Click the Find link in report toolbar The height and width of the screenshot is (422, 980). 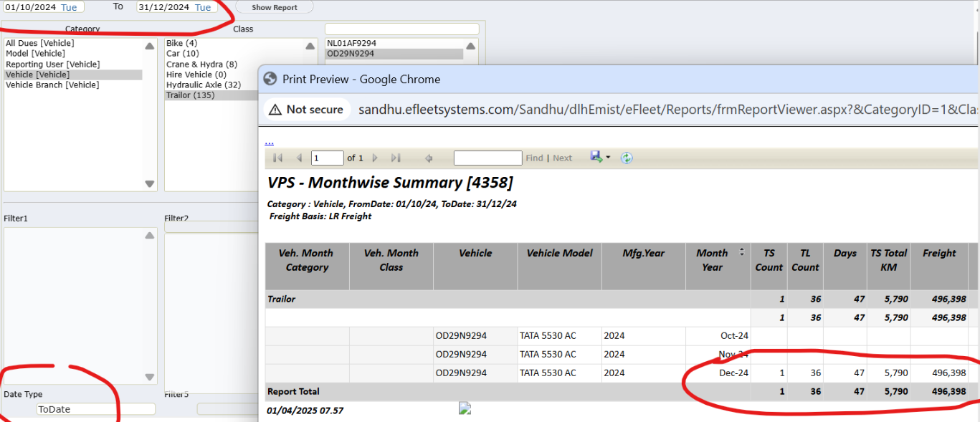[x=534, y=158]
